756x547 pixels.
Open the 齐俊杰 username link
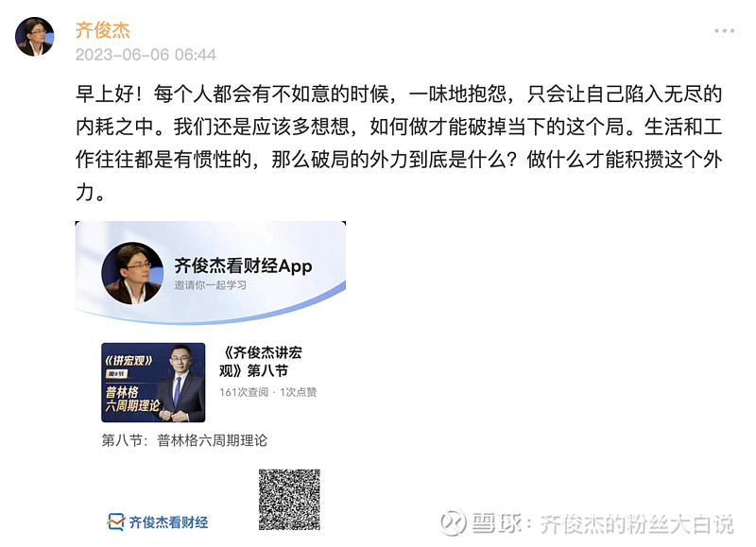103,30
